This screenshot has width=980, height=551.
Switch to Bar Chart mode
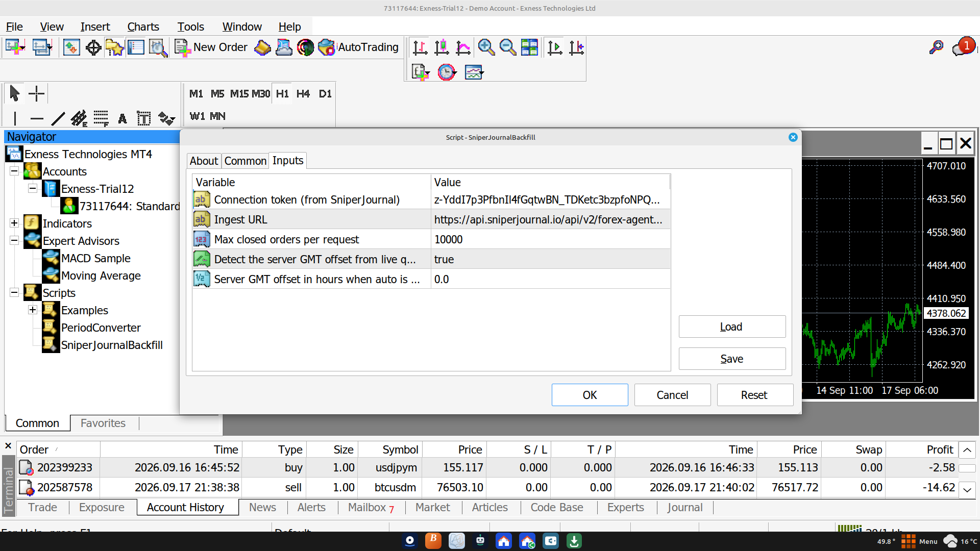click(420, 47)
